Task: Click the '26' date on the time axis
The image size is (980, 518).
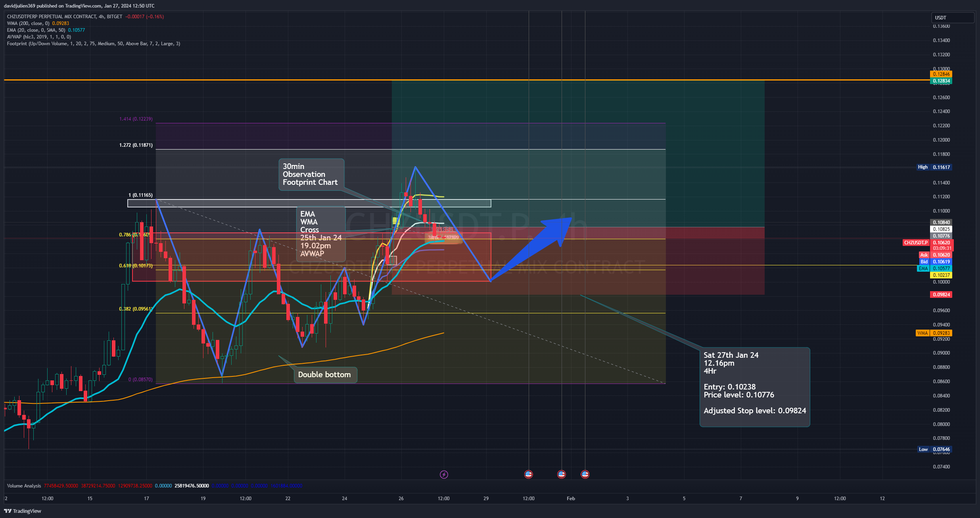Action: [x=401, y=499]
